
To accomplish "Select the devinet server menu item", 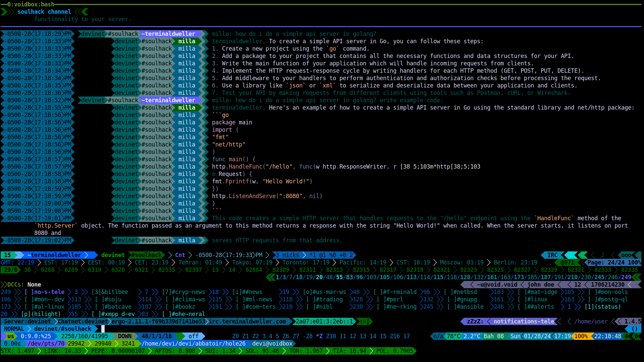I will [26, 321].
